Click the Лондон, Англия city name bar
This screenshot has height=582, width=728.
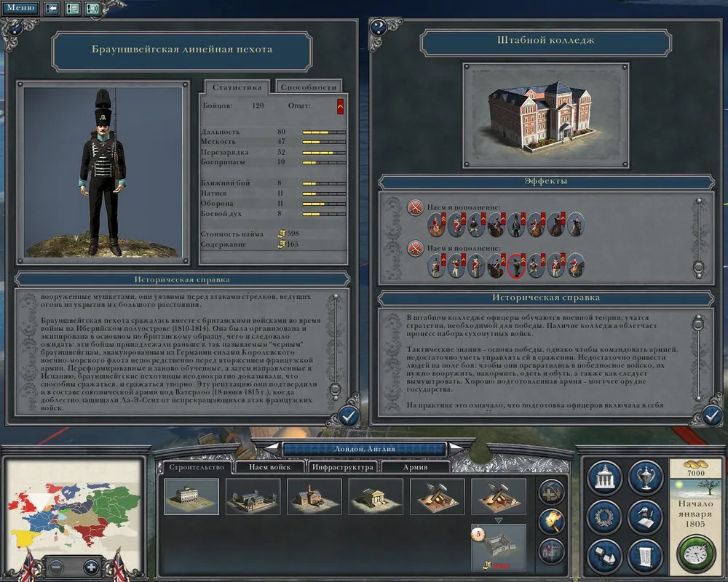pos(365,449)
